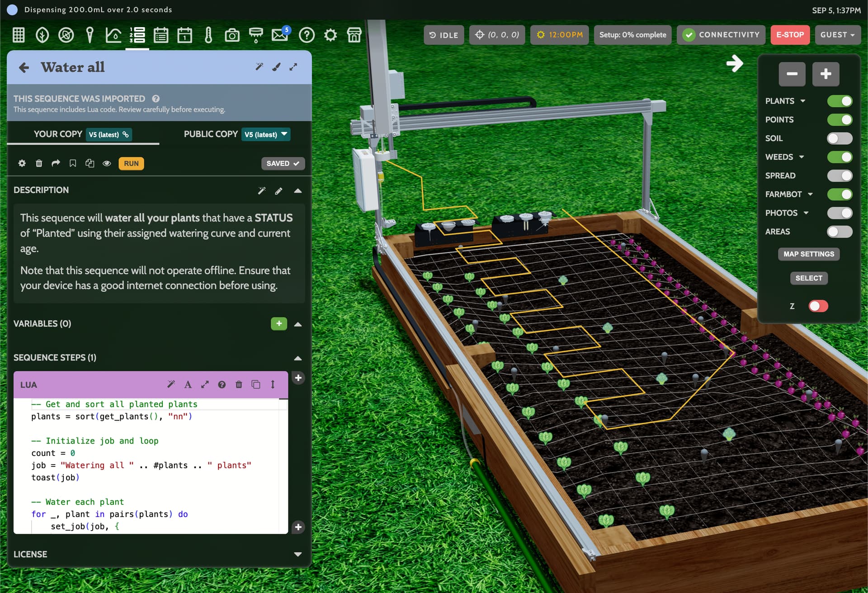This screenshot has width=868, height=593.
Task: Click the sequence trash delete icon
Action: tap(39, 163)
